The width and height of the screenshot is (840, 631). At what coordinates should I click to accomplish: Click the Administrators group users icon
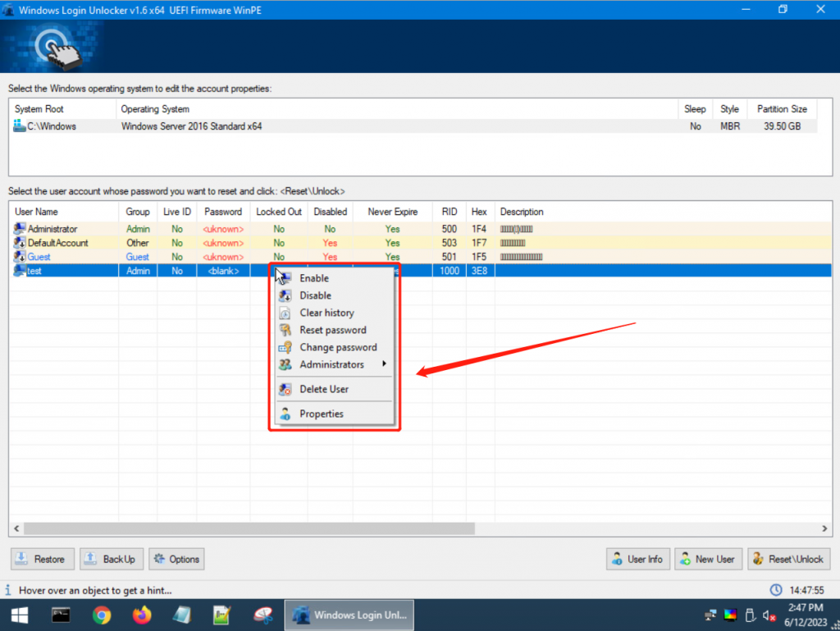click(x=285, y=364)
